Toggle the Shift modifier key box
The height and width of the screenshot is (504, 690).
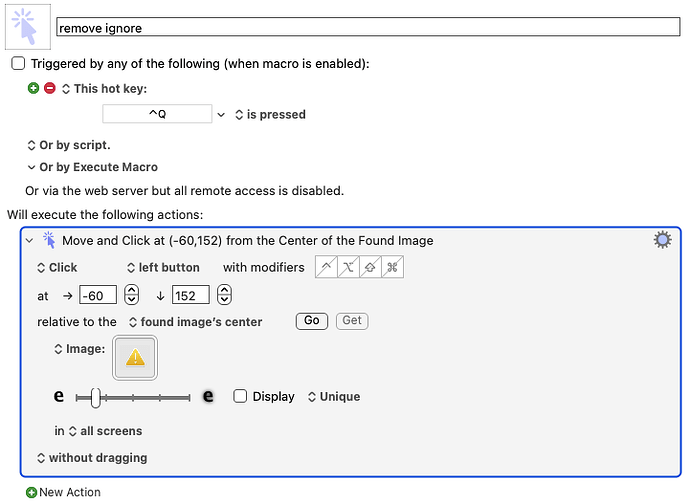pyautogui.click(x=371, y=267)
